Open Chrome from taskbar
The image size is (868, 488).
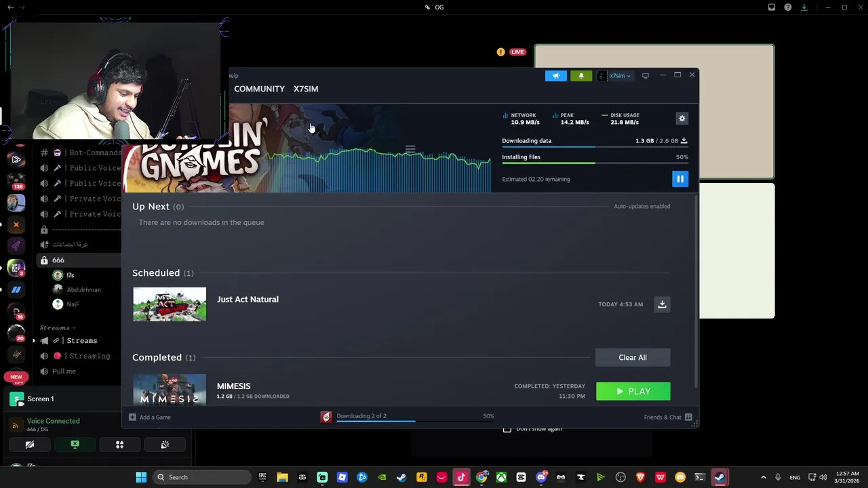coord(481,477)
